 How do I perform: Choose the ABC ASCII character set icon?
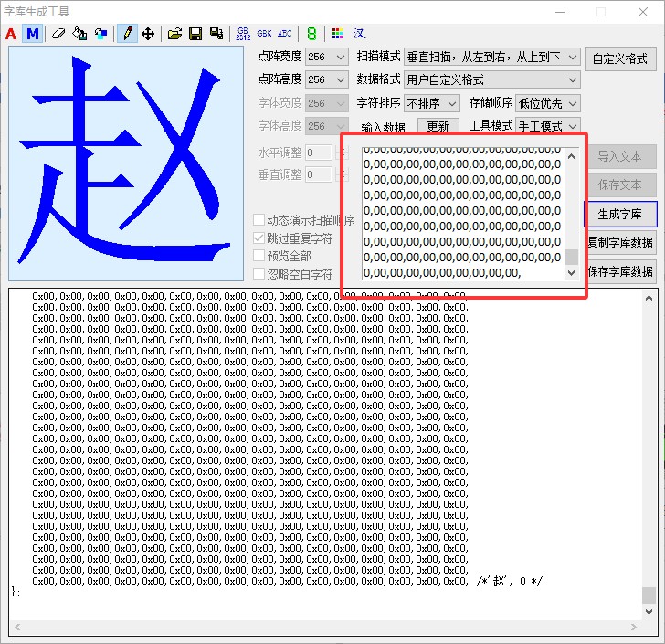click(285, 34)
